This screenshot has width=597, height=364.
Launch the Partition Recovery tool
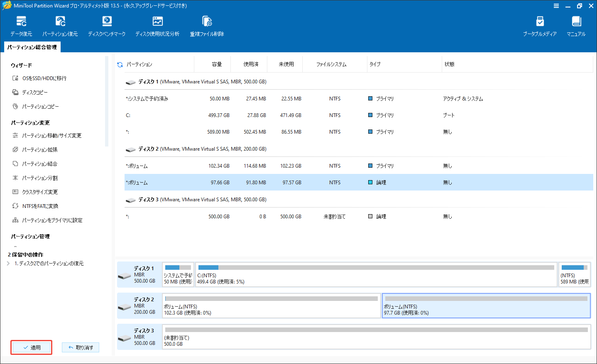(x=60, y=26)
